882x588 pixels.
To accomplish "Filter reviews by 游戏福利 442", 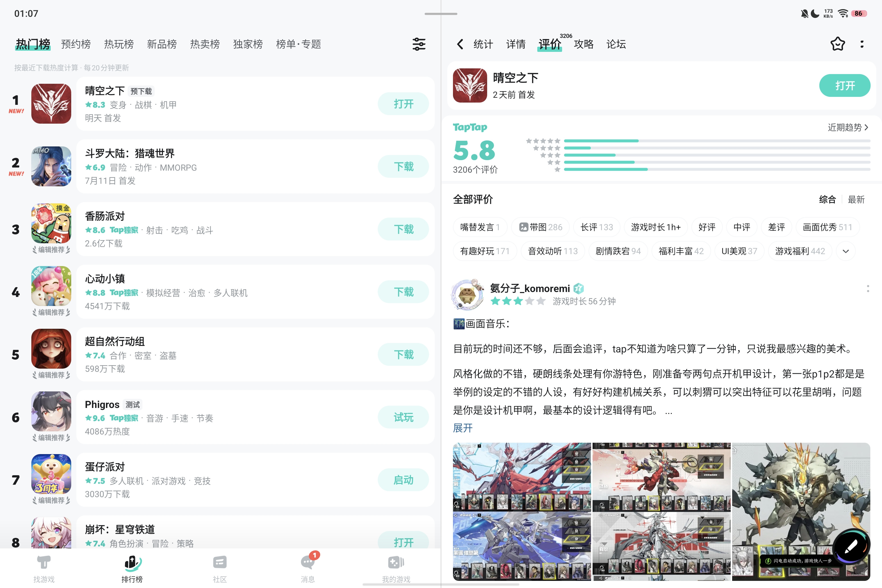I will [800, 251].
